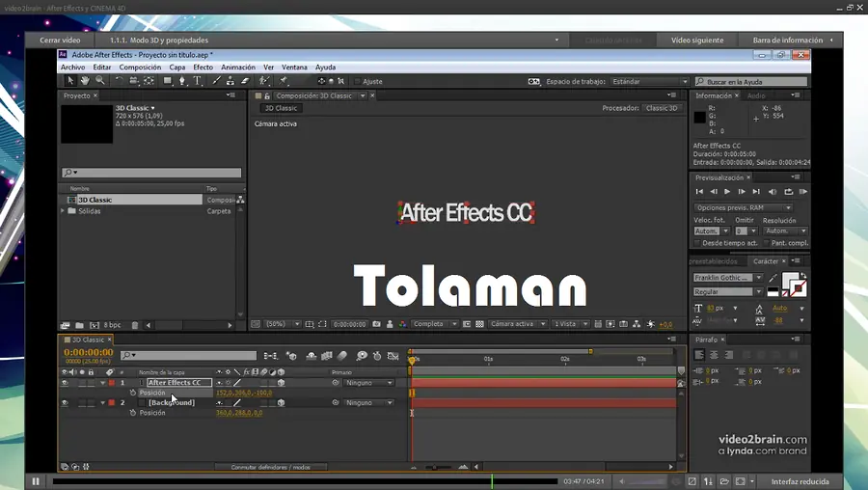Click the trash icon in Project panel

[x=134, y=325]
